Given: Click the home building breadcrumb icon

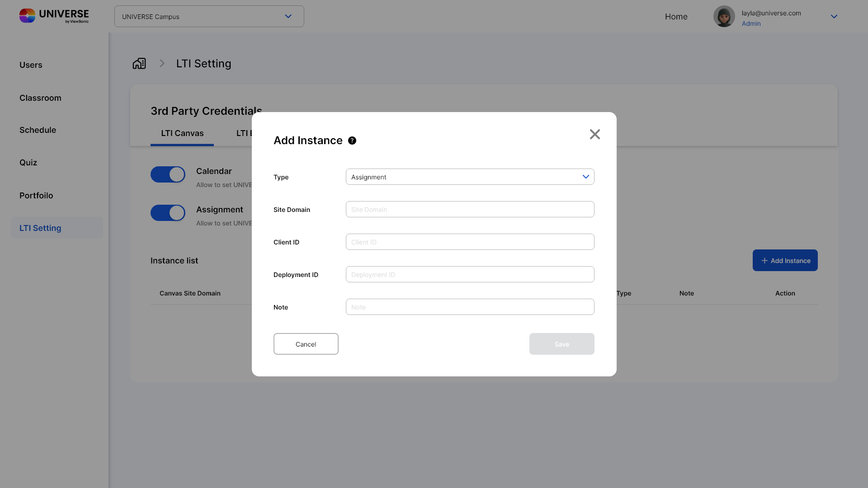Looking at the screenshot, I should [x=139, y=64].
